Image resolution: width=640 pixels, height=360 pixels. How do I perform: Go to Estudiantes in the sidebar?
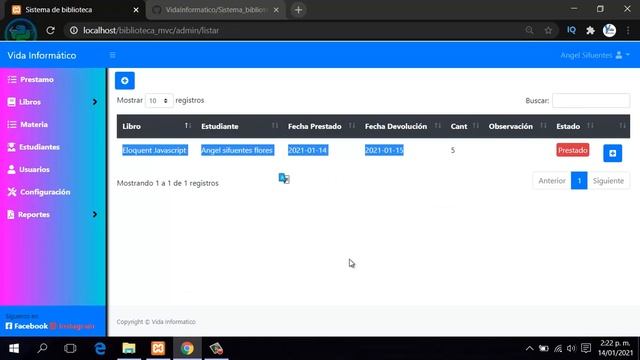coord(39,147)
